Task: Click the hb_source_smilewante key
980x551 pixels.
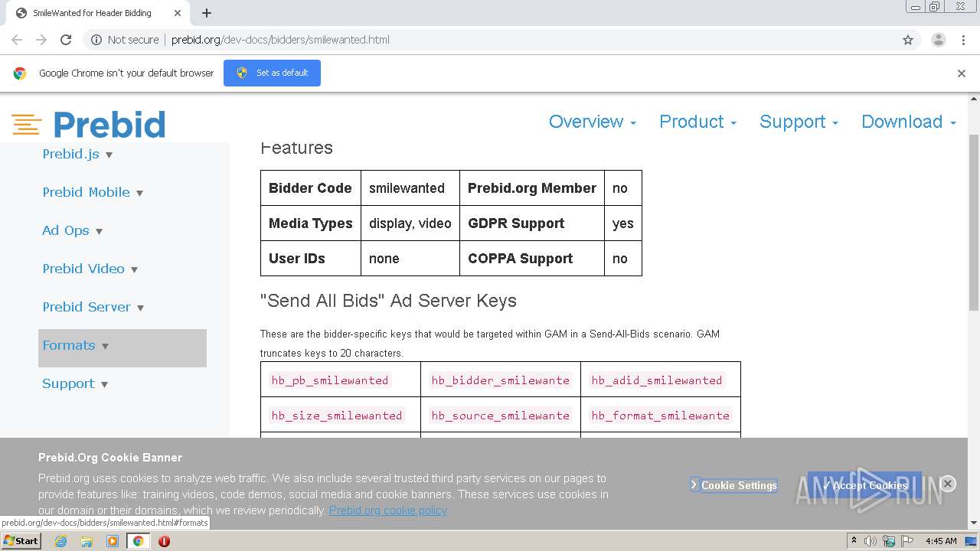Action: [501, 416]
